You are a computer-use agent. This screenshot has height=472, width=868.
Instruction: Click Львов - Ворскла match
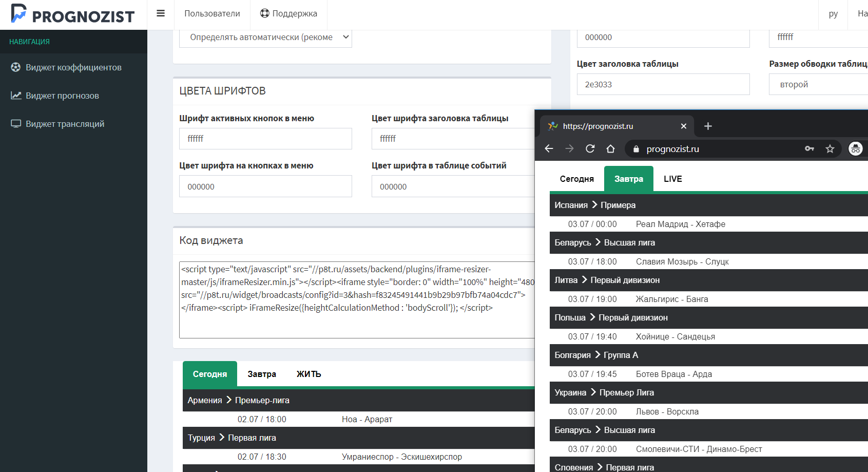(667, 411)
